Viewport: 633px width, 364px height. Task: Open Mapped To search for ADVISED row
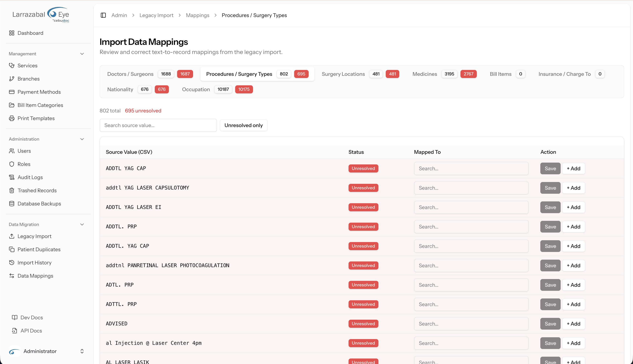(471, 324)
